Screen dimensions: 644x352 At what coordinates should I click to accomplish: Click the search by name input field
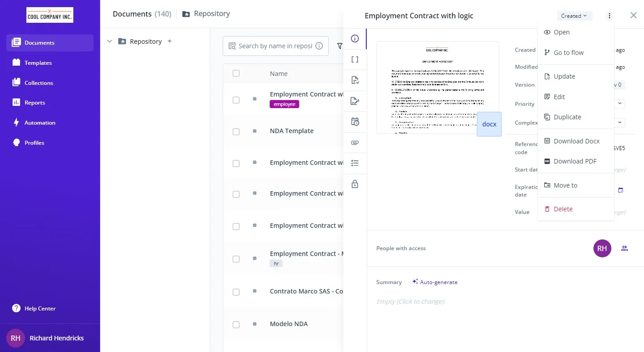[x=275, y=46]
